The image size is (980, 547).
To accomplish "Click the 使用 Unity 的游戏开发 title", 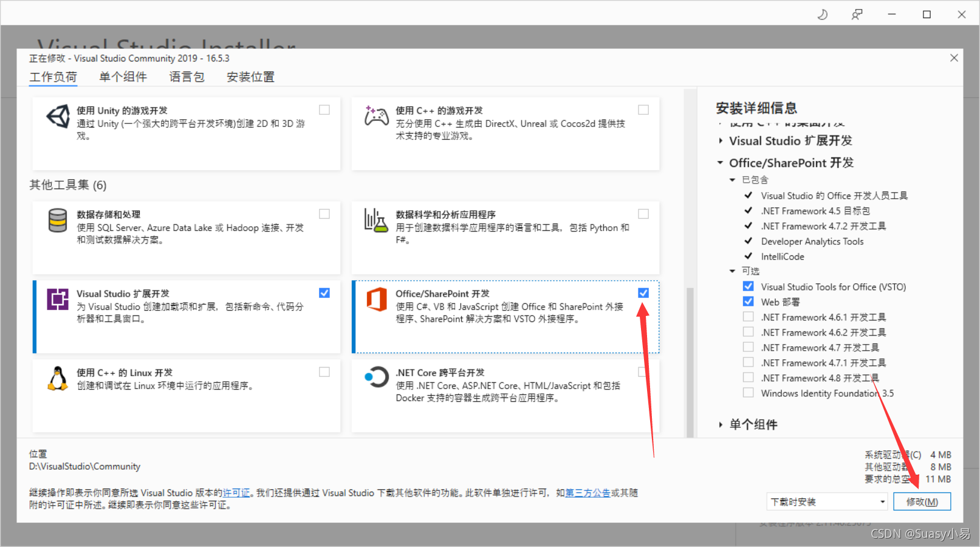I will (x=122, y=111).
